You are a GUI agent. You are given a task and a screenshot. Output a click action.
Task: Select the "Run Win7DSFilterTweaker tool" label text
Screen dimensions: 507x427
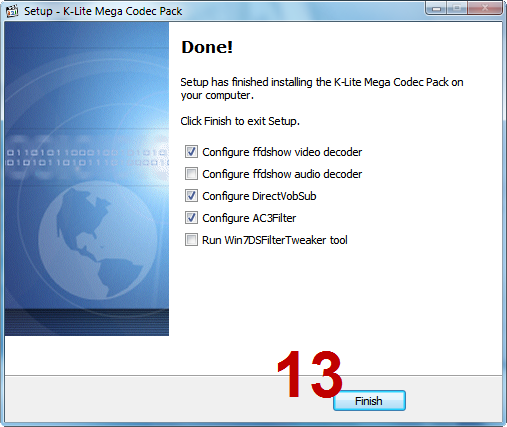[275, 240]
